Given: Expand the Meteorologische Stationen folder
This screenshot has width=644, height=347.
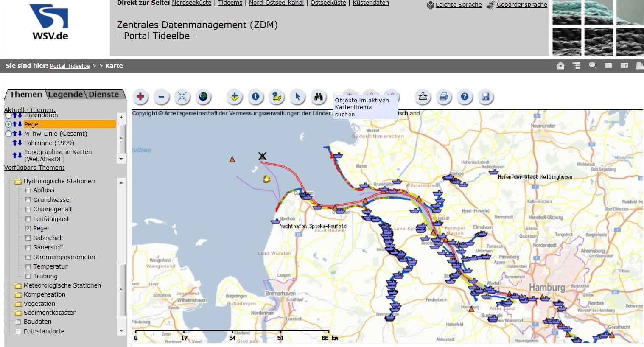Looking at the screenshot, I should pos(18,285).
